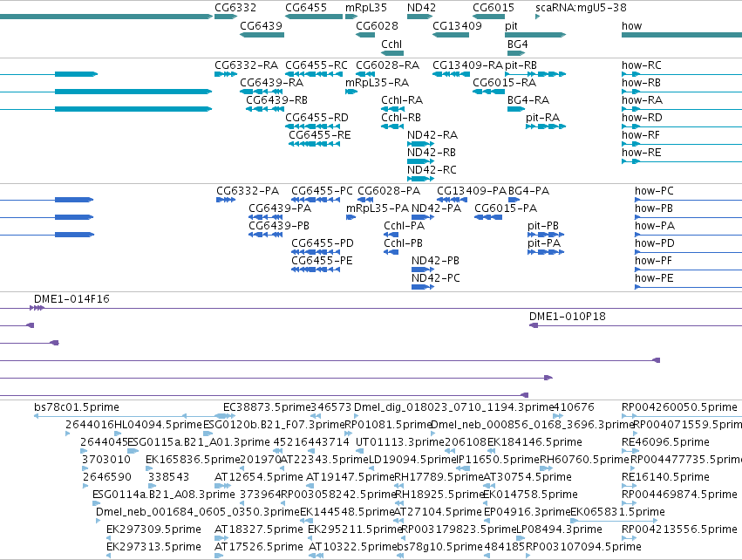Open EST label EK297309.5prime
Screen dimensions: 742x560
point(153,529)
